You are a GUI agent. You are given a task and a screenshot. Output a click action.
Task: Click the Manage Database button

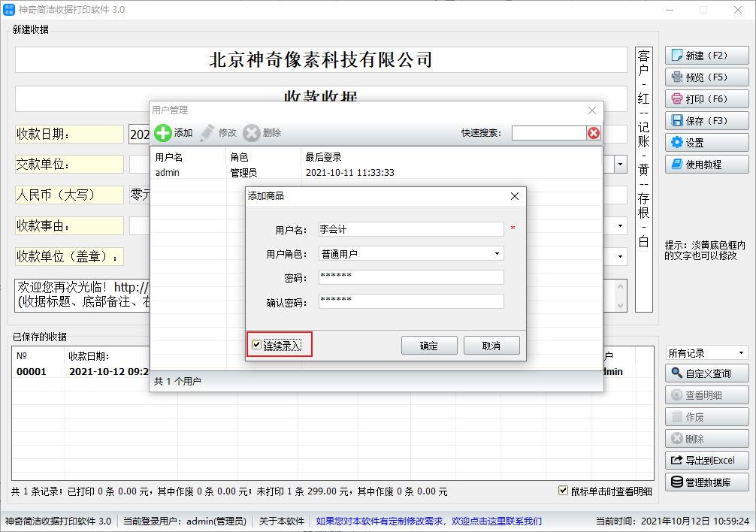coord(706,482)
